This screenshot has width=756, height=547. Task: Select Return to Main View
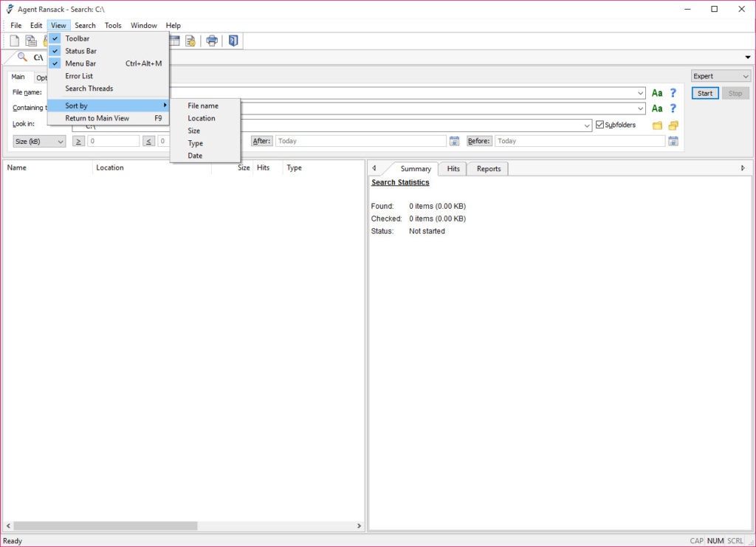point(109,118)
